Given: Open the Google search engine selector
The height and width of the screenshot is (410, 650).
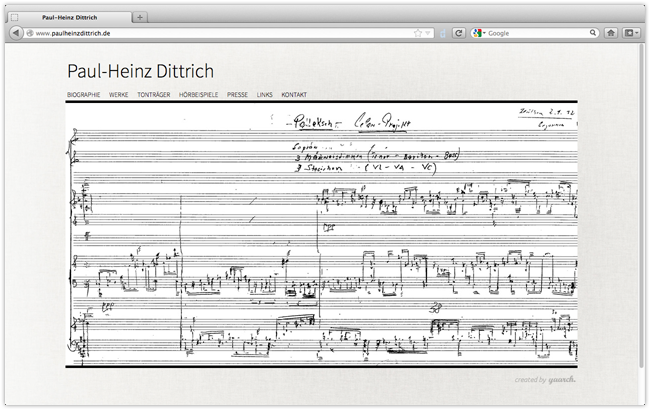Looking at the screenshot, I should tap(479, 33).
